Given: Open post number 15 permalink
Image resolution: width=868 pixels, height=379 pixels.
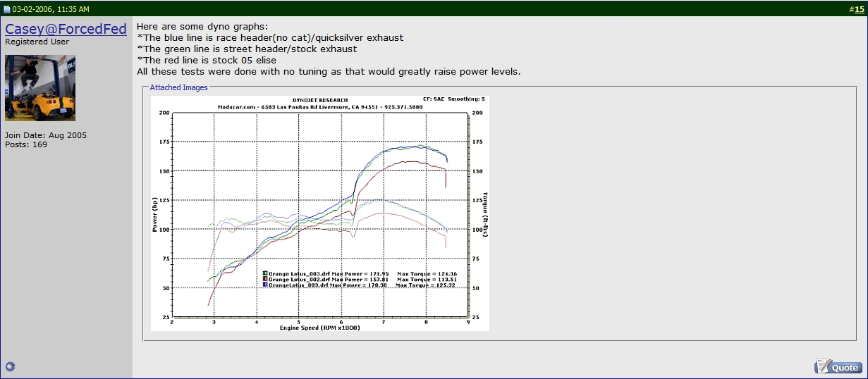Looking at the screenshot, I should [859, 9].
